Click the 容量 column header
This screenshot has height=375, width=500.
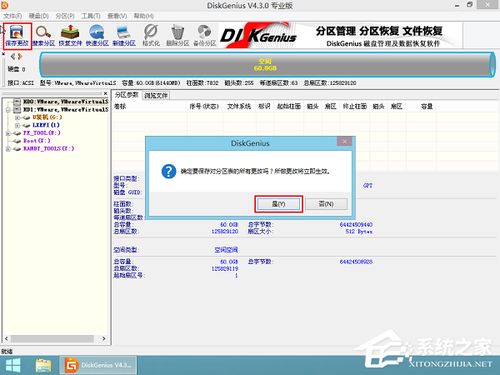point(427,107)
